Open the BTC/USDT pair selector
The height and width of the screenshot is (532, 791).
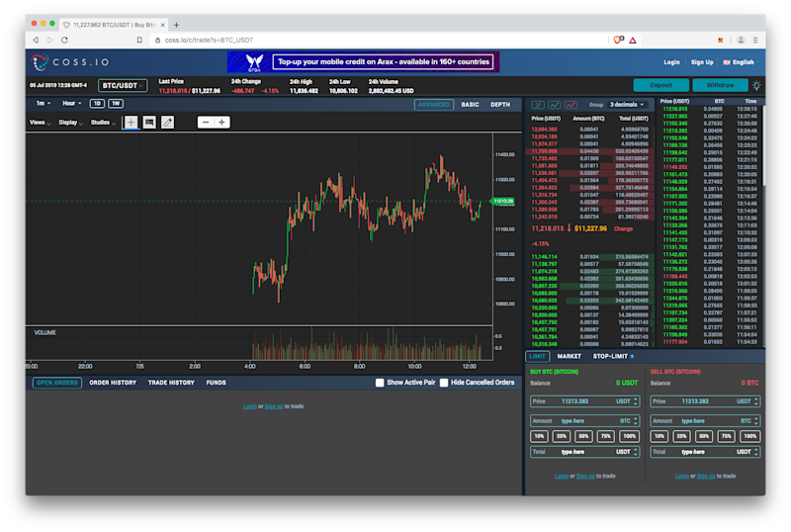pos(123,86)
